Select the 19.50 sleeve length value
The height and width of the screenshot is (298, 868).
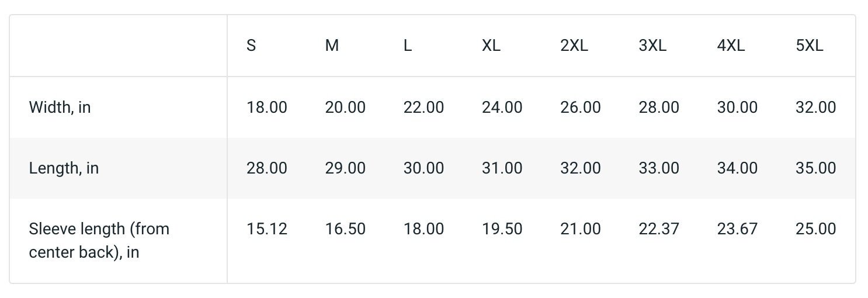tap(502, 228)
